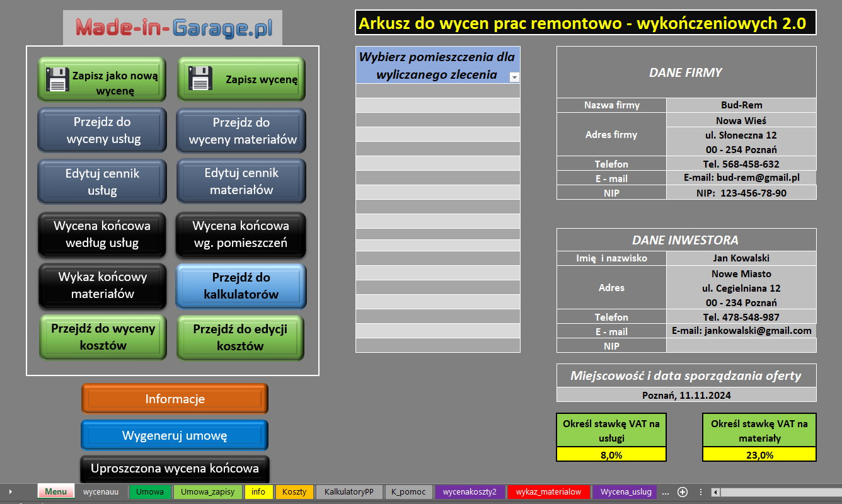
Task: Click floppy disk icon on Zapisz jako nową wycenę
Action: point(57,79)
